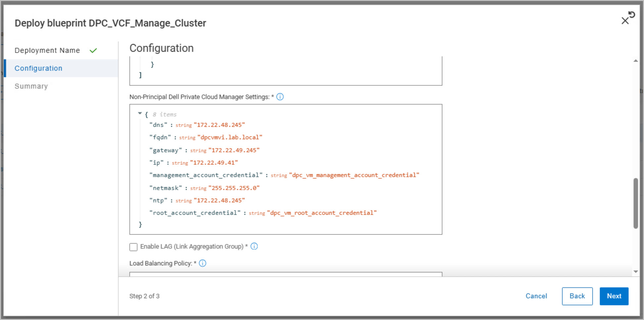The width and height of the screenshot is (644, 320).
Task: Click the vertical scrollbar thumb
Action: [635, 203]
